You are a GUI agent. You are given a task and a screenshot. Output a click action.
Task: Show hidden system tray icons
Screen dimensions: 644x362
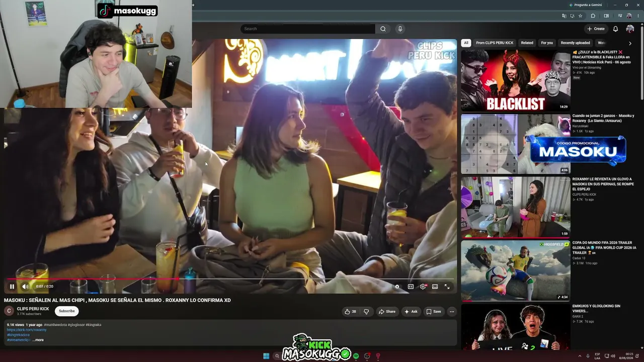coord(580,356)
